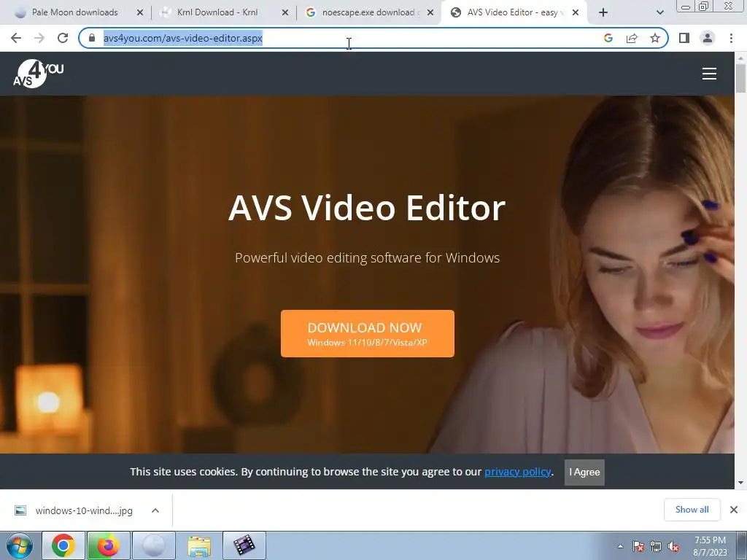Click the forward navigation arrow
747x560 pixels.
tap(39, 38)
